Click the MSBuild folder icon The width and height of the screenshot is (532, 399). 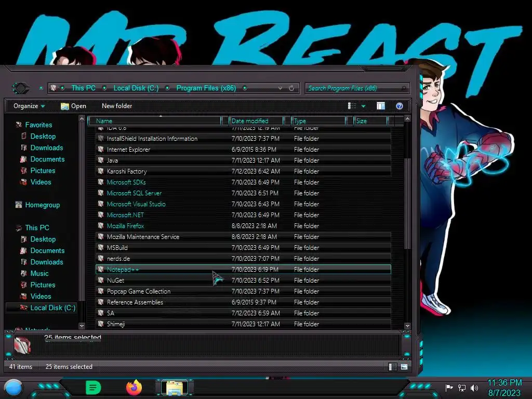click(x=101, y=248)
